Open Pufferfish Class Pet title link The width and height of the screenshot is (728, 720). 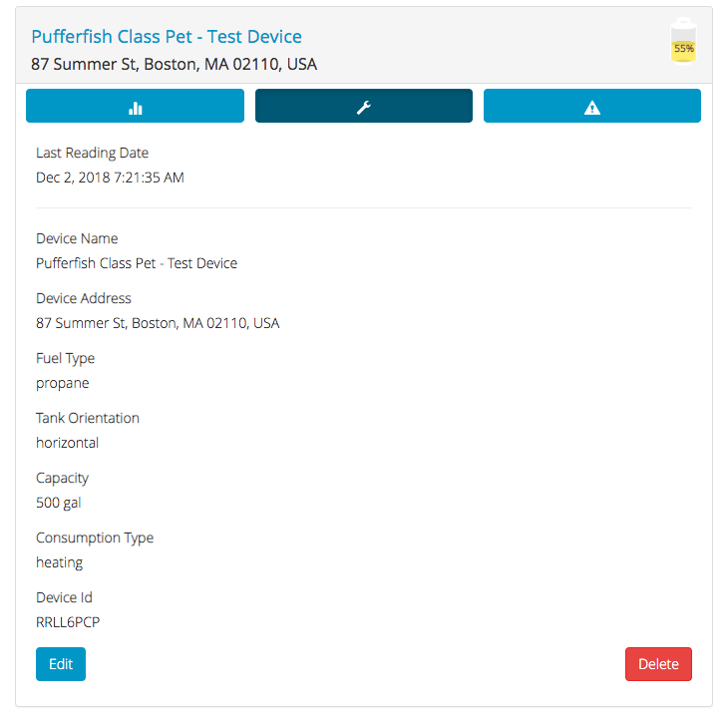click(167, 37)
